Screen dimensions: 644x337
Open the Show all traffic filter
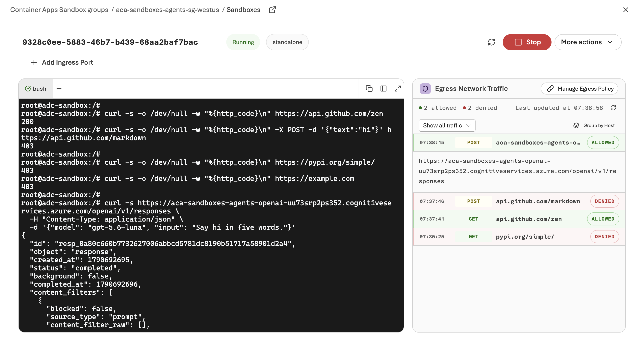[x=447, y=125]
